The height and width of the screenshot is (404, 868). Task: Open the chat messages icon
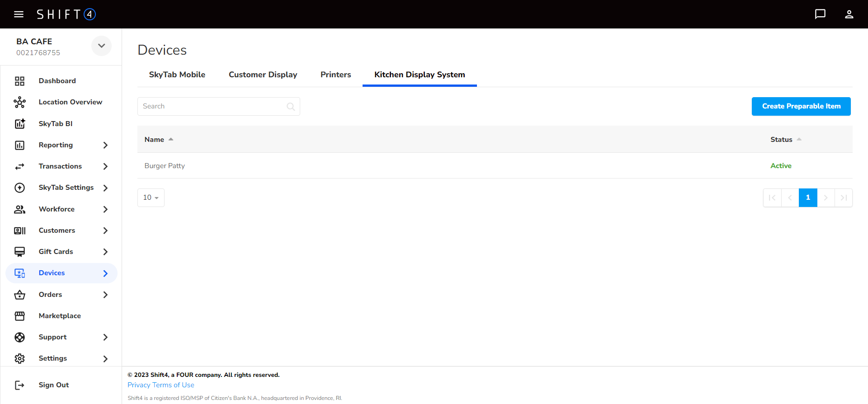[820, 14]
